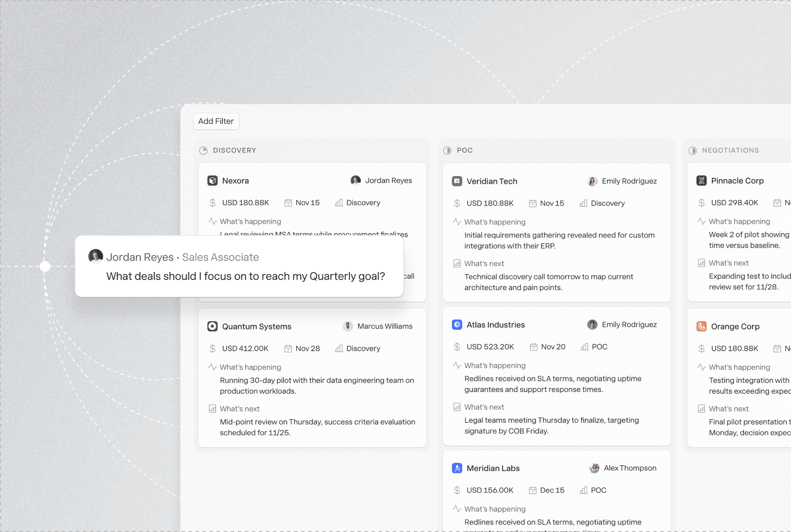Open Atlas Industries blue logo icon
This screenshot has width=791, height=532.
[457, 324]
